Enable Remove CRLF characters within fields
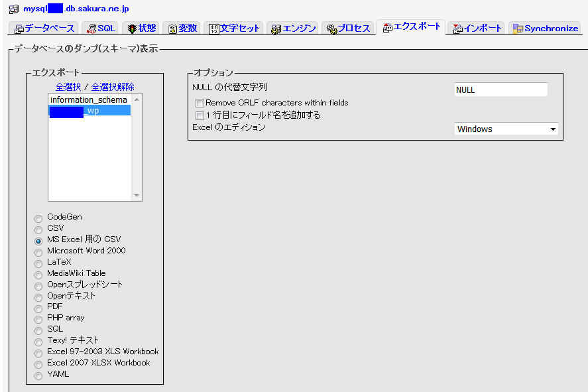Image resolution: width=588 pixels, height=392 pixels. 200,103
